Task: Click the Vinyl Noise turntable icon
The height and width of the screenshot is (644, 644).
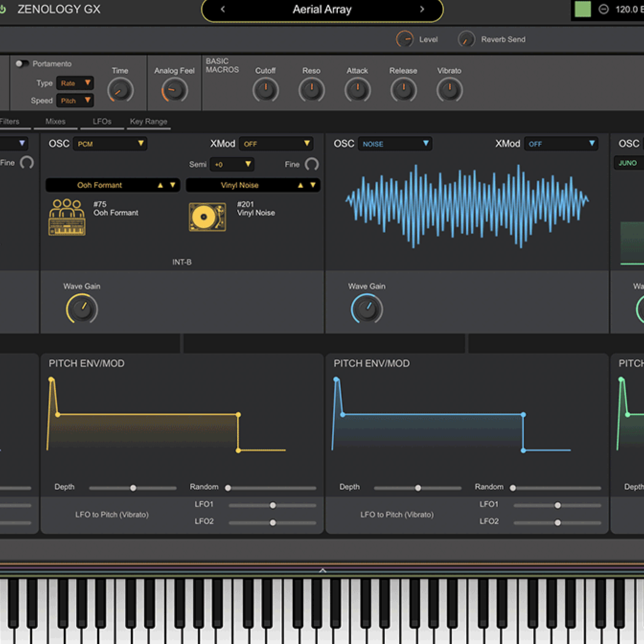Action: point(207,217)
